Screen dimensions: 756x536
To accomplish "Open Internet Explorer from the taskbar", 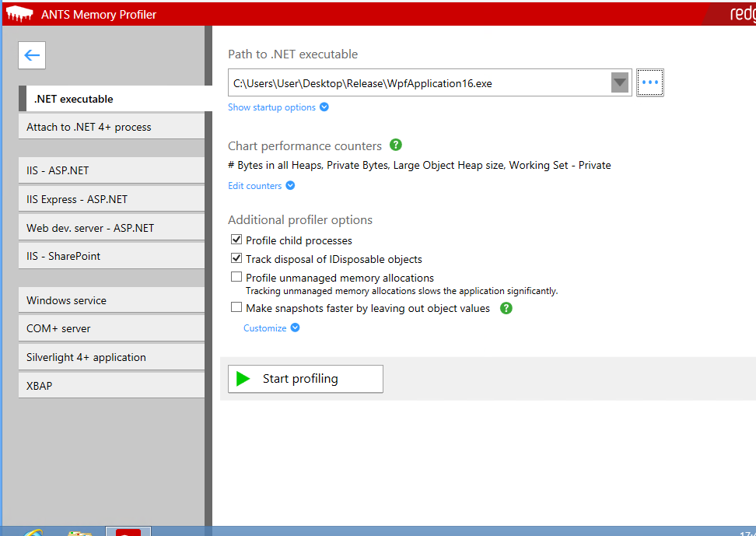I will pyautogui.click(x=33, y=532).
